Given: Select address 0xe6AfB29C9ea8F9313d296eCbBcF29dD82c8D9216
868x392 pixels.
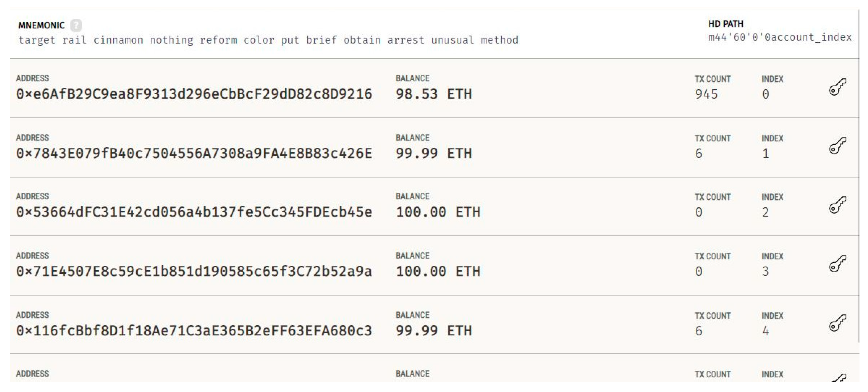Looking at the screenshot, I should coord(194,94).
